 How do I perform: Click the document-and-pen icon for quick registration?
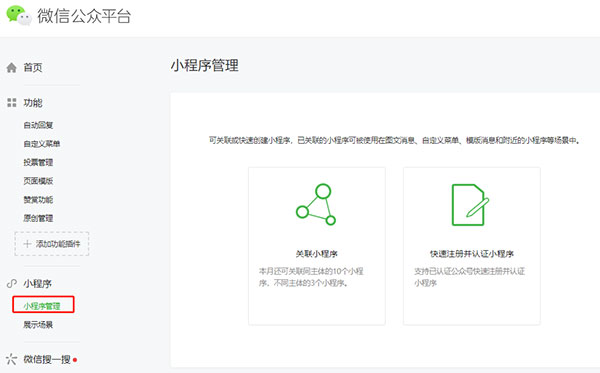click(x=471, y=205)
